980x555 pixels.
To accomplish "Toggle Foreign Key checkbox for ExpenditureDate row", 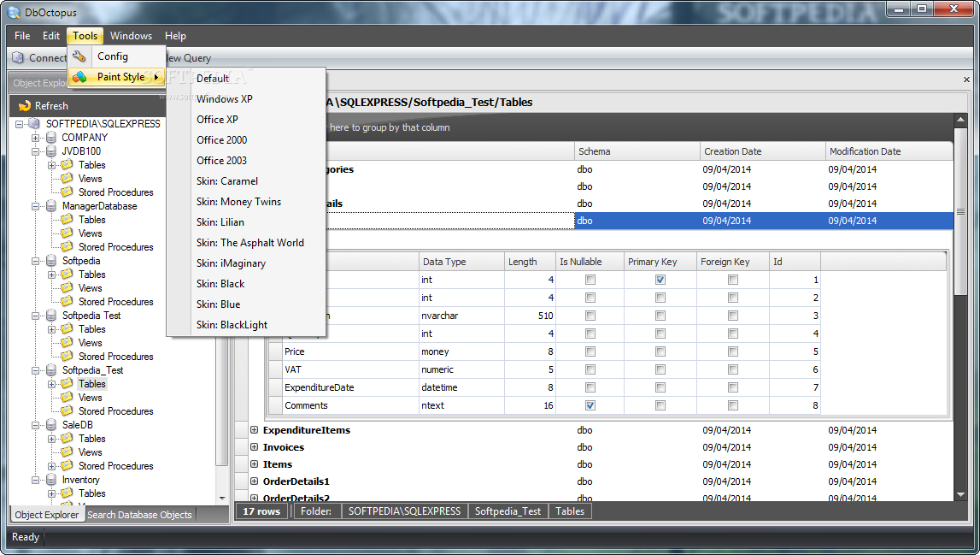I will (733, 387).
